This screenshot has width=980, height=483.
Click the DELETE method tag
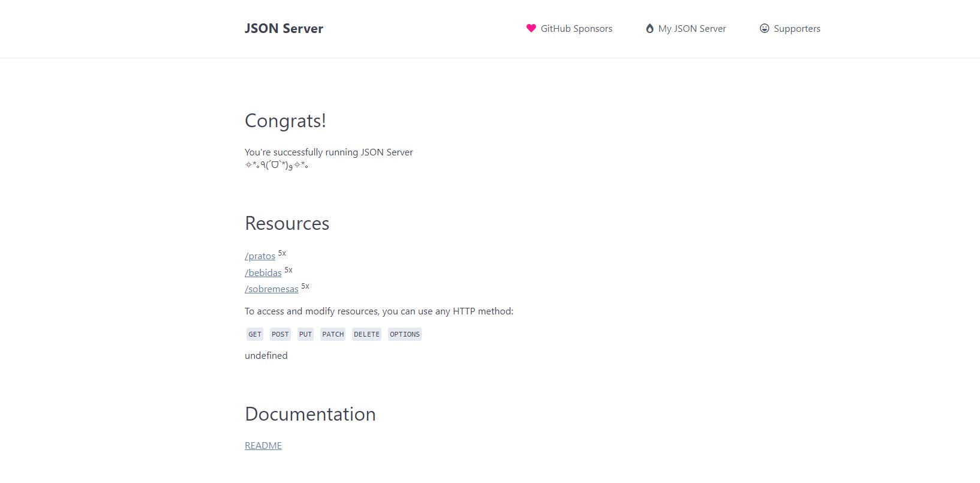coord(366,334)
